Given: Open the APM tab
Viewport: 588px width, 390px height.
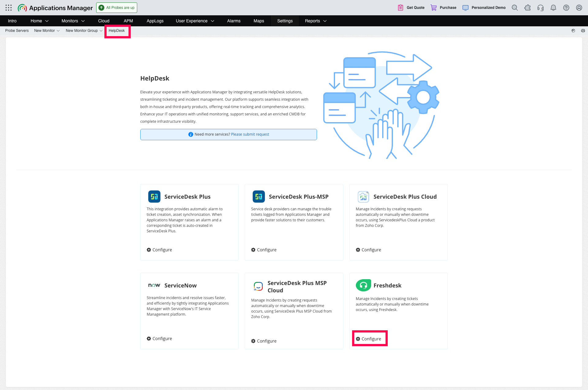Looking at the screenshot, I should (128, 21).
